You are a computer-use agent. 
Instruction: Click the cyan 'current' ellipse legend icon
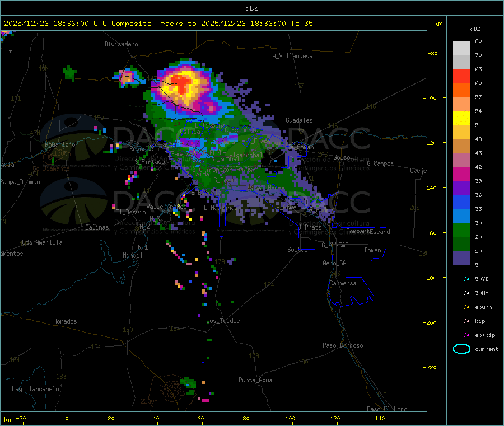[461, 349]
